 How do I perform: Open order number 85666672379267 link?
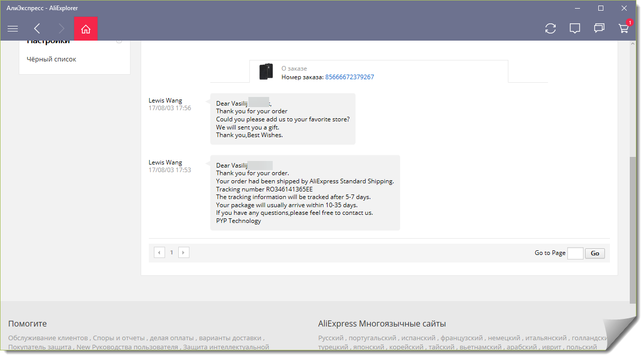[x=349, y=77]
